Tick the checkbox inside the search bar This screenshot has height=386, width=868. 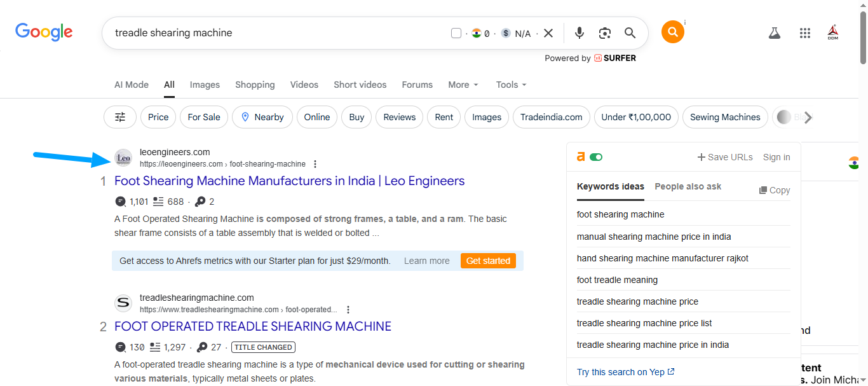coord(456,33)
